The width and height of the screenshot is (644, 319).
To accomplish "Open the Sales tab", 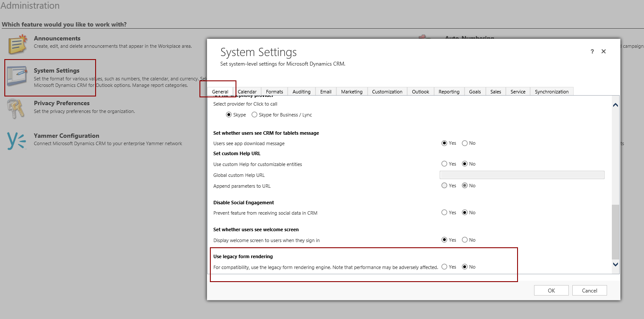I will coord(495,91).
